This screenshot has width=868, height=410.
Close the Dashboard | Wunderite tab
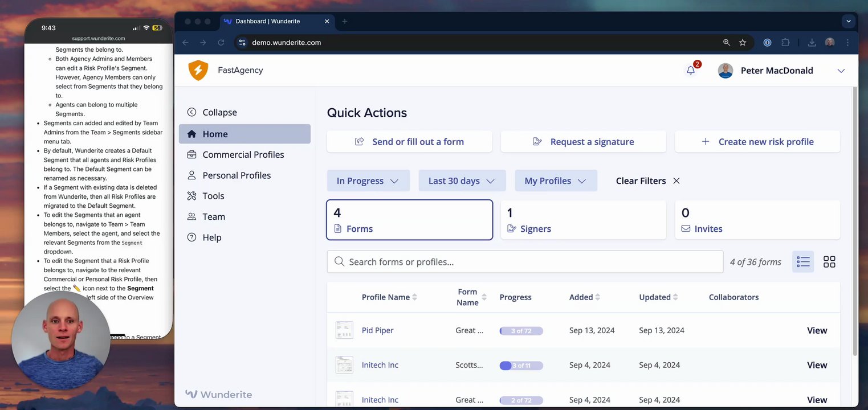[x=327, y=21]
